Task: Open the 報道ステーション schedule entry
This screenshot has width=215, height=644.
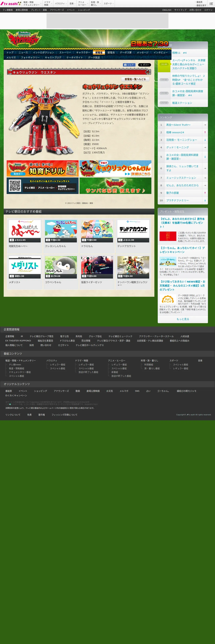Action: pos(182,103)
